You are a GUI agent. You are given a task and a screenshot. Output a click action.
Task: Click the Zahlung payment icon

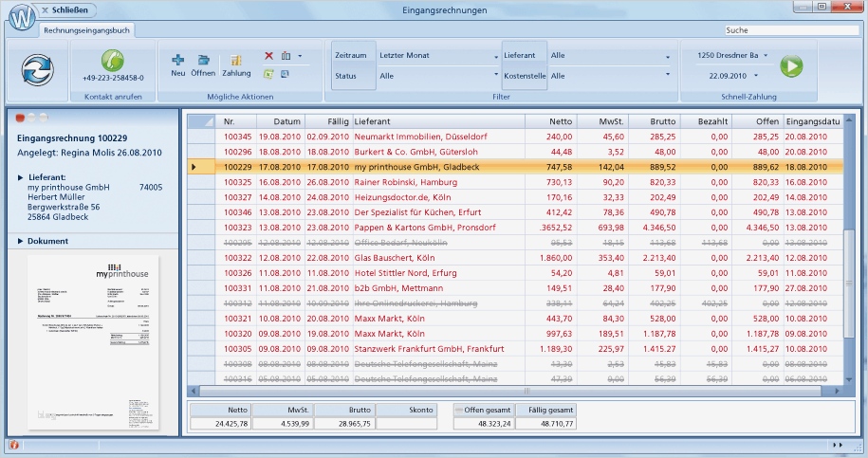click(236, 60)
